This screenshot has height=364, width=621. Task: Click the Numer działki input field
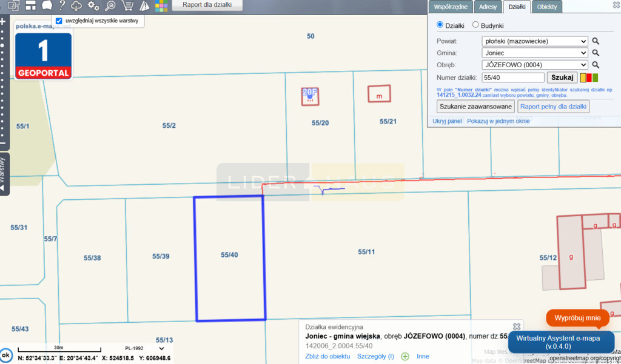point(513,78)
